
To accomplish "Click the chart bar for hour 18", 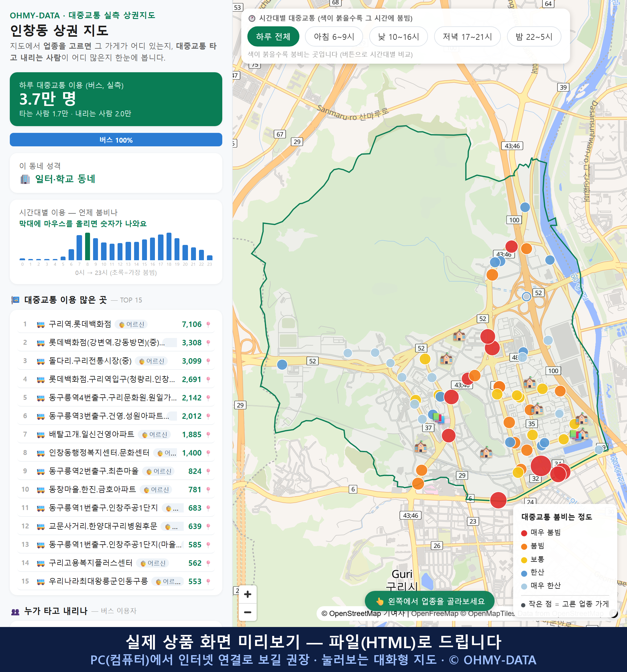I will tap(169, 246).
